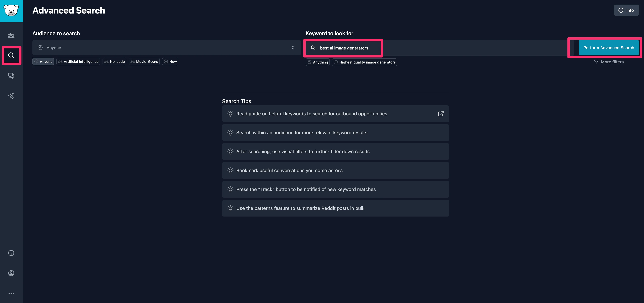Choose the Anything keyword chip
The image size is (644, 303).
point(317,62)
